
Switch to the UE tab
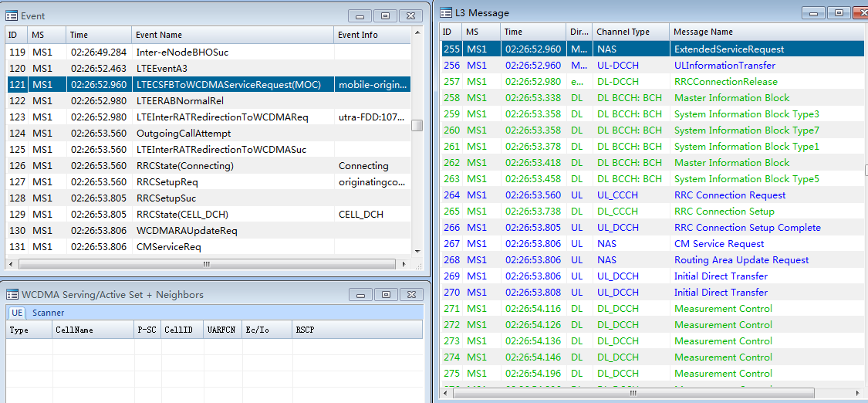coord(17,313)
